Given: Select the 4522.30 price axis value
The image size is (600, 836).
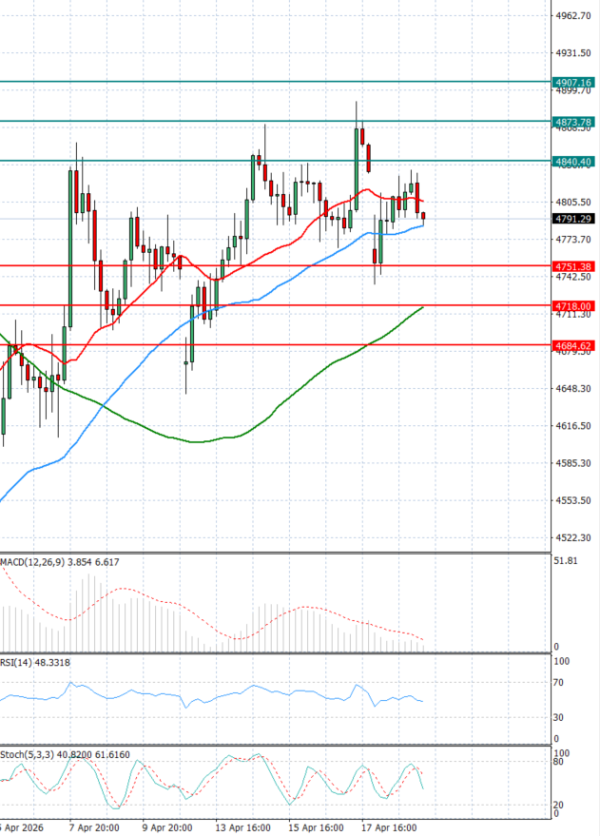Looking at the screenshot, I should pos(576,538).
